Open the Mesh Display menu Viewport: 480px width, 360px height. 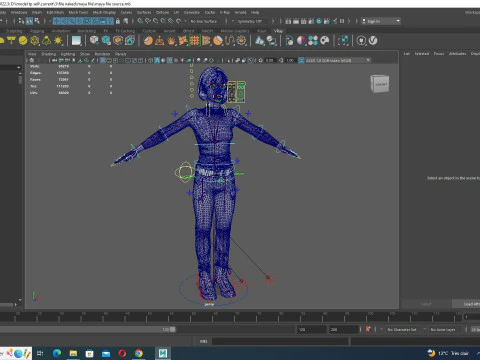[104, 12]
